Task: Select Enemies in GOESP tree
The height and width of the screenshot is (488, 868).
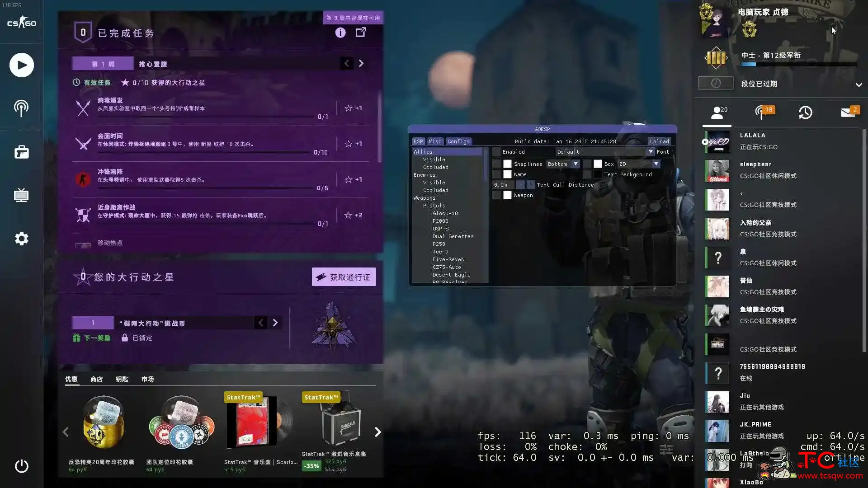Action: [x=425, y=175]
